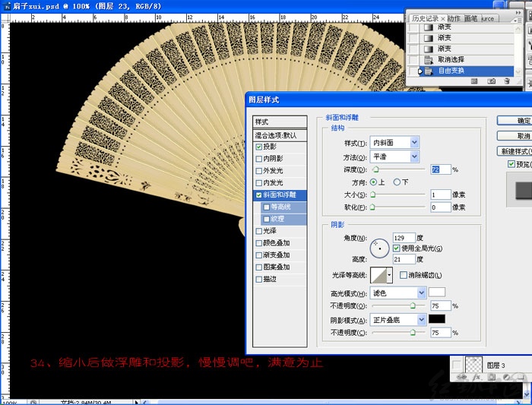
Task: Enable the 光泽 satin checkbox
Action: tap(259, 231)
